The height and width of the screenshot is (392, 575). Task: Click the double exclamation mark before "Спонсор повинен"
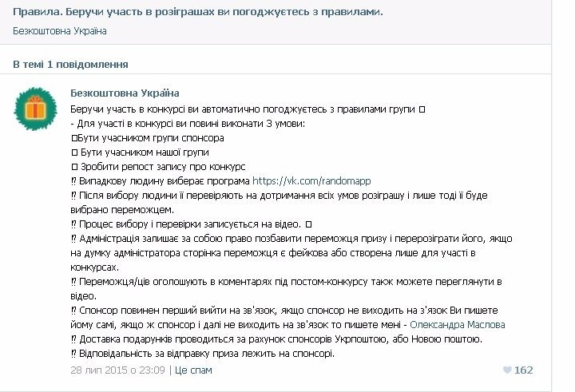73,311
